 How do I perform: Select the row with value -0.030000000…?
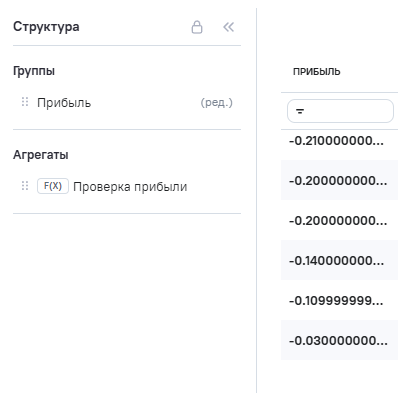(x=339, y=340)
